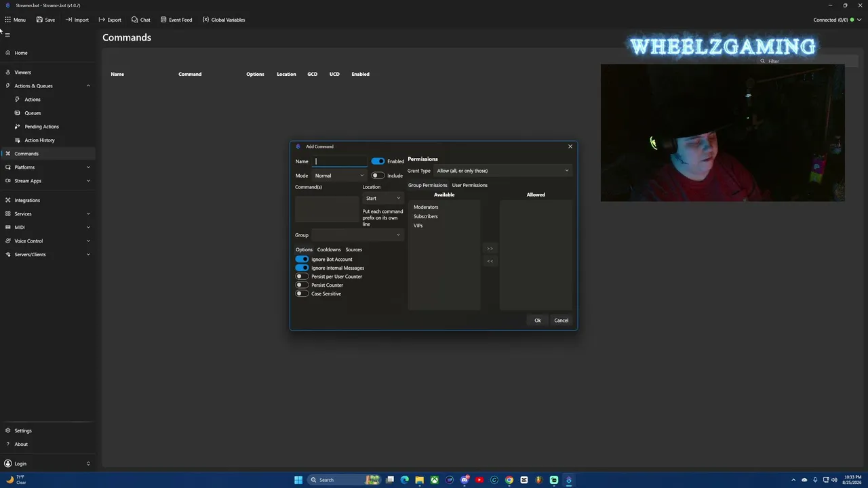868x488 pixels.
Task: Toggle the Include switch
Action: click(378, 176)
